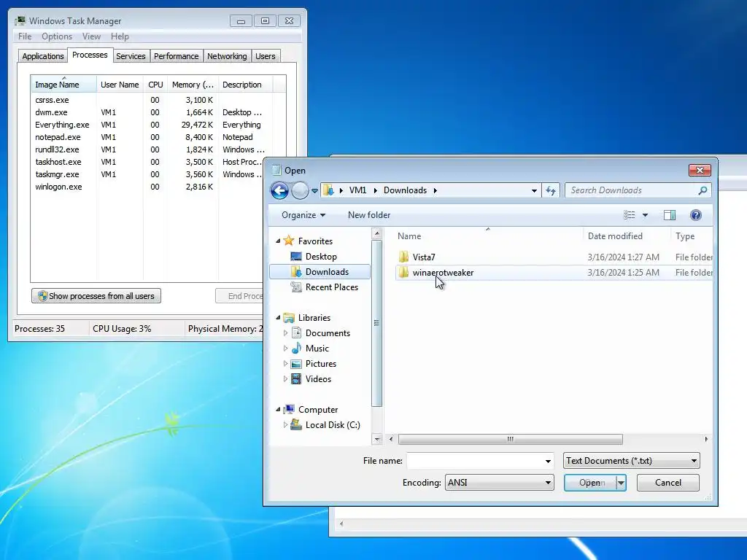Click the change view icon
Screen dimensions: 747x560
pos(630,215)
